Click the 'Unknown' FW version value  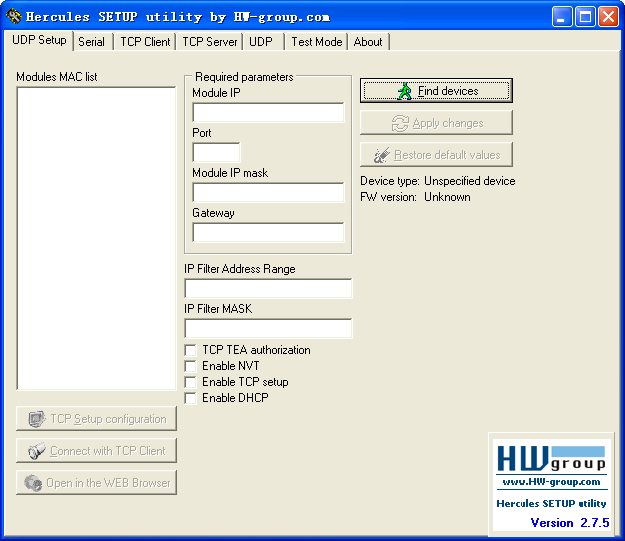(447, 197)
